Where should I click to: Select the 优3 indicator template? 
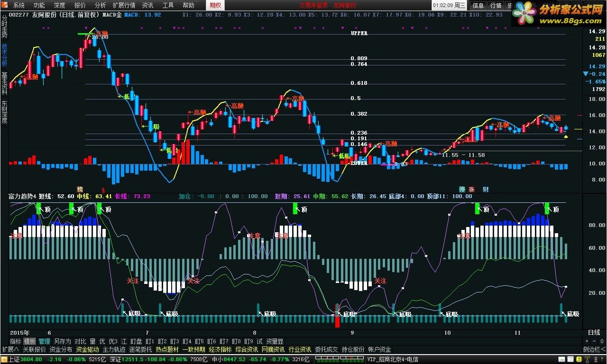click(113, 341)
